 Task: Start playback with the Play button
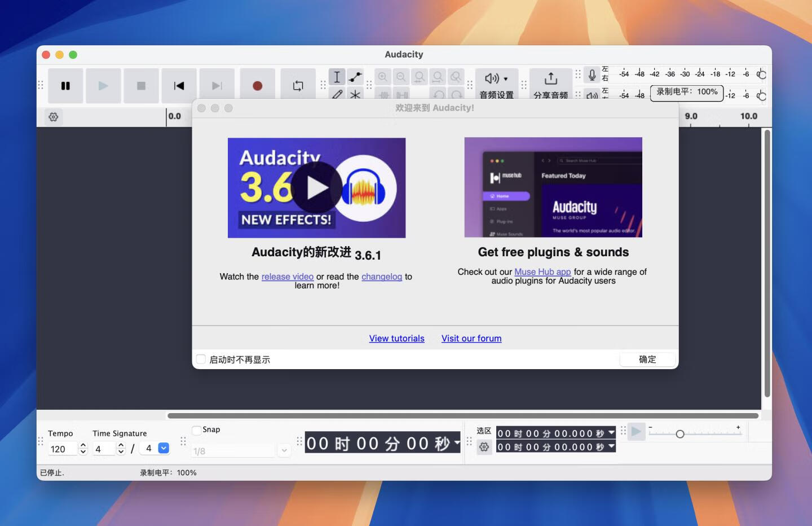point(103,86)
